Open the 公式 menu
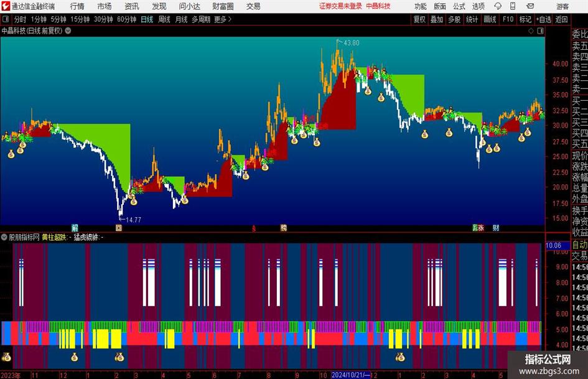This screenshot has height=379, width=588. [459, 6]
